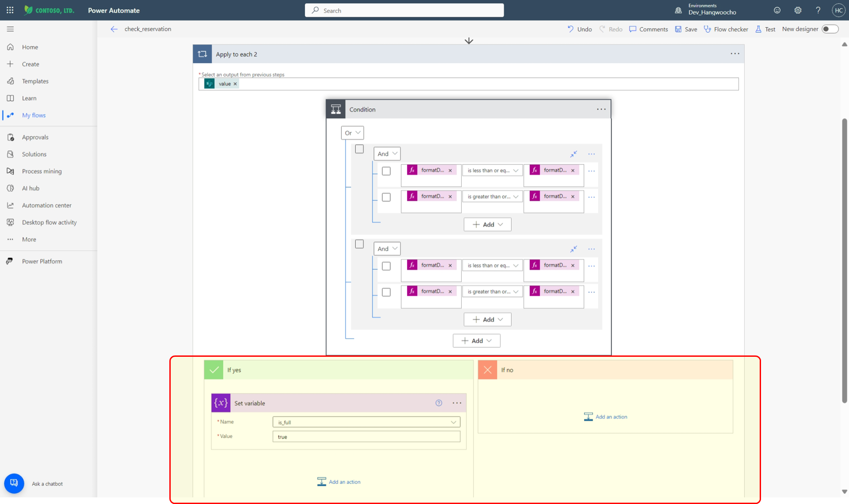Expand the outer condition Add dropdown button
Viewport: 849px width, 504px height.
[x=476, y=341]
